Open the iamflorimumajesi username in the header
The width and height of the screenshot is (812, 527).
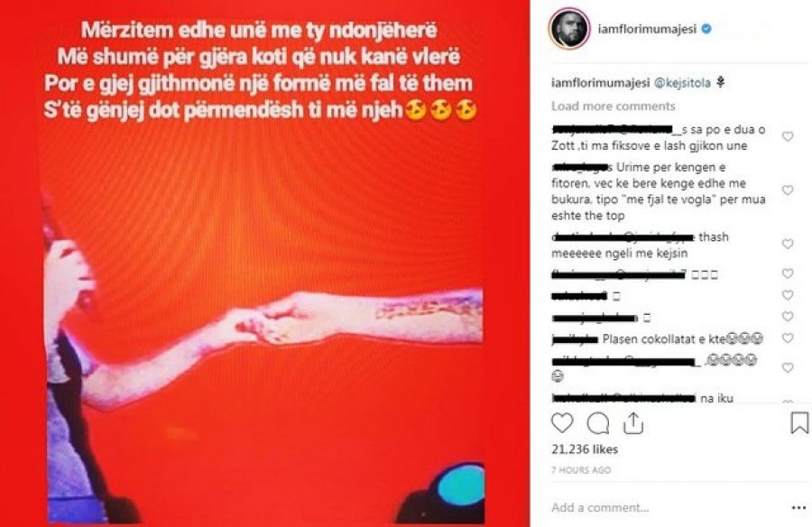tap(647, 29)
